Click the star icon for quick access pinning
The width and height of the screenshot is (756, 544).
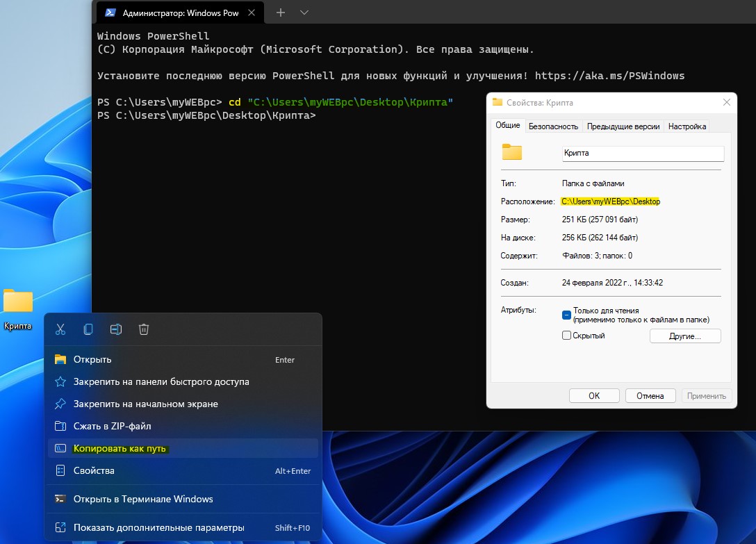(60, 381)
